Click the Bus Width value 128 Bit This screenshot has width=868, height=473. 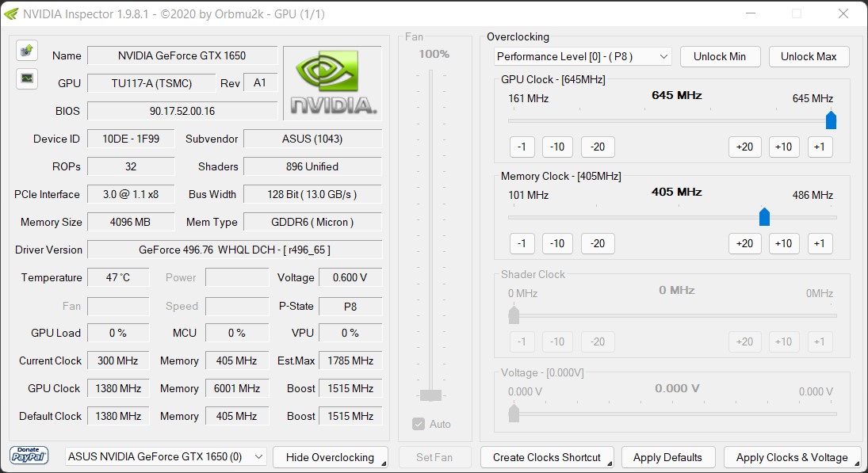pyautogui.click(x=312, y=194)
